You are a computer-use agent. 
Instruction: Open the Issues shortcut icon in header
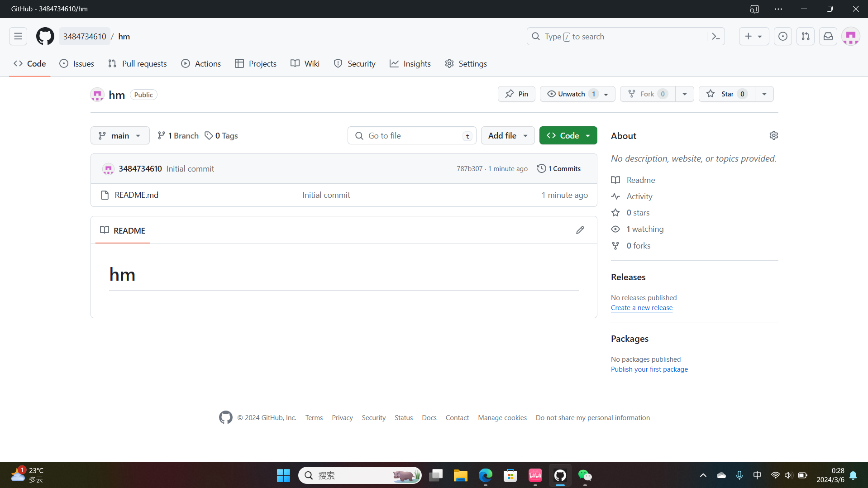783,36
